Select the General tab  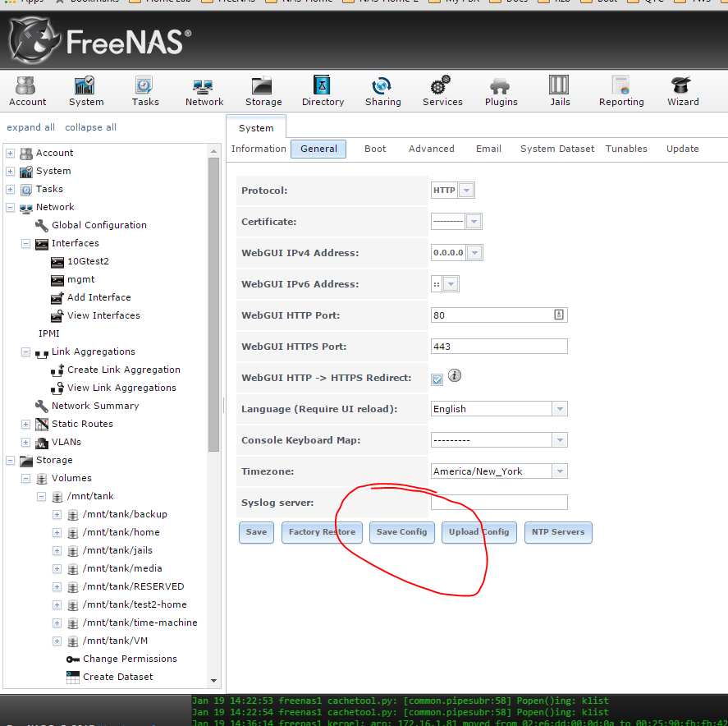[318, 149]
